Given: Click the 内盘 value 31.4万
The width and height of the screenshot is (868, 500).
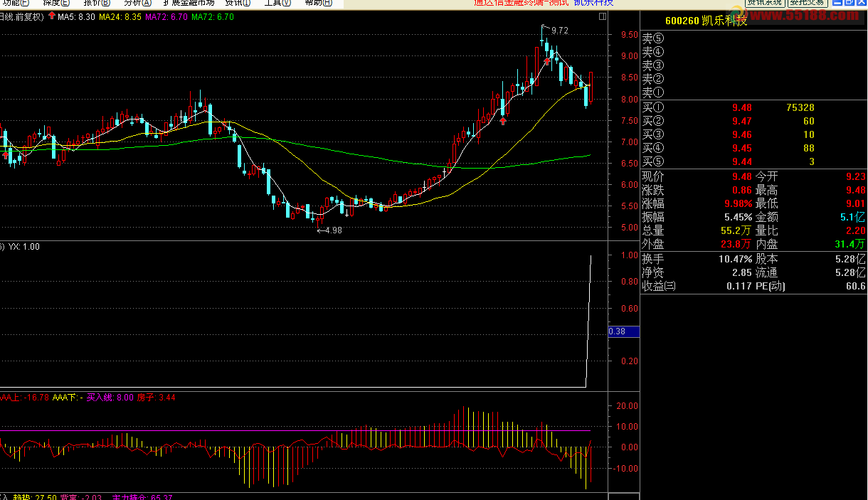Looking at the screenshot, I should pos(850,244).
